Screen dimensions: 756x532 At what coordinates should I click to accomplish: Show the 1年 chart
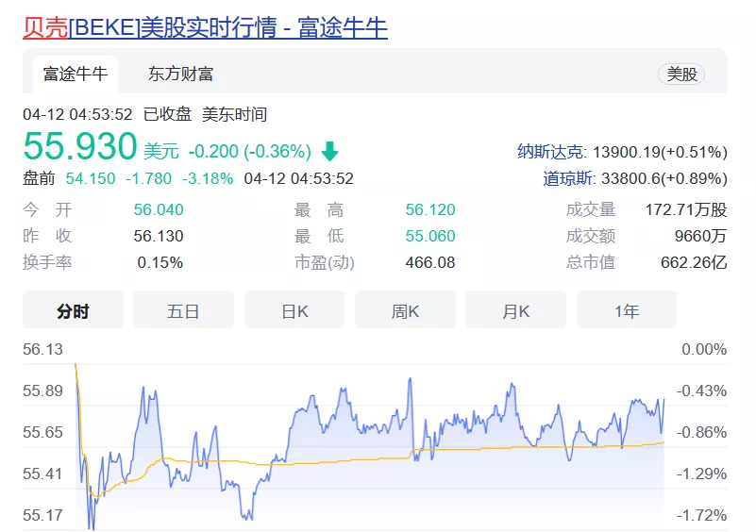627,311
